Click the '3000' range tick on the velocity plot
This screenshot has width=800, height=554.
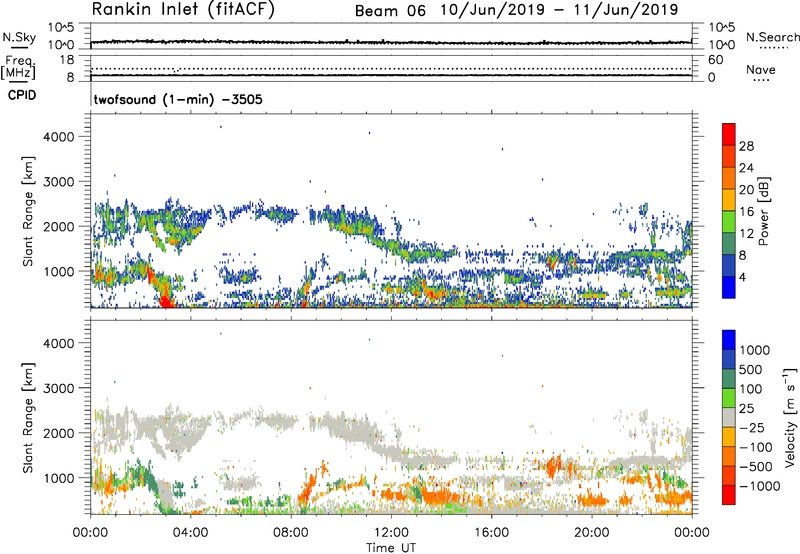pyautogui.click(x=59, y=388)
